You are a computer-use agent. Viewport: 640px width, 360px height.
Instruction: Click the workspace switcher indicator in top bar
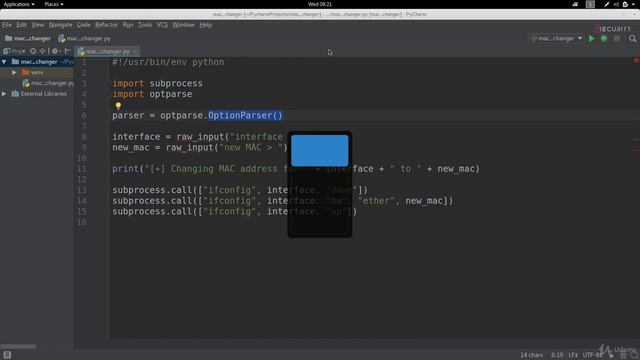590,4
